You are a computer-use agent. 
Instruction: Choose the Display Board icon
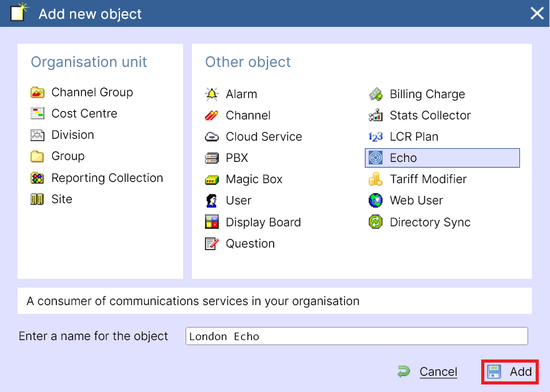coord(212,222)
